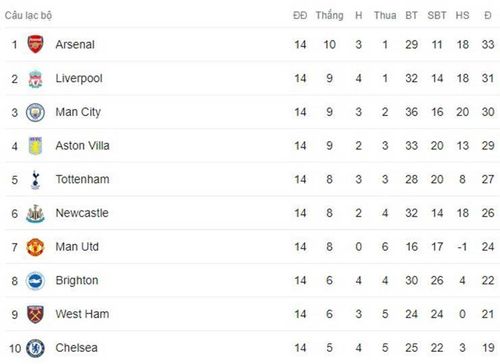The width and height of the screenshot is (500, 364).
Task: Click the Câu lạc bộ column header
Action: [28, 15]
